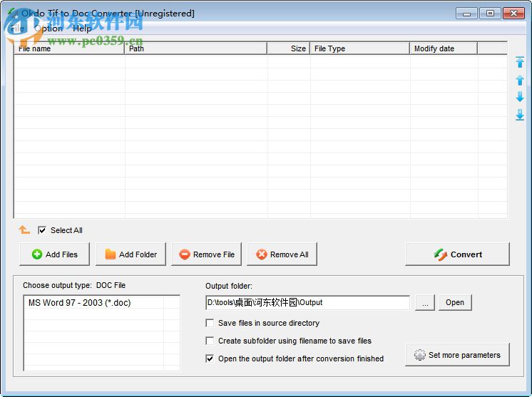The width and height of the screenshot is (532, 397).
Task: Open the File menu
Action: pos(17,29)
